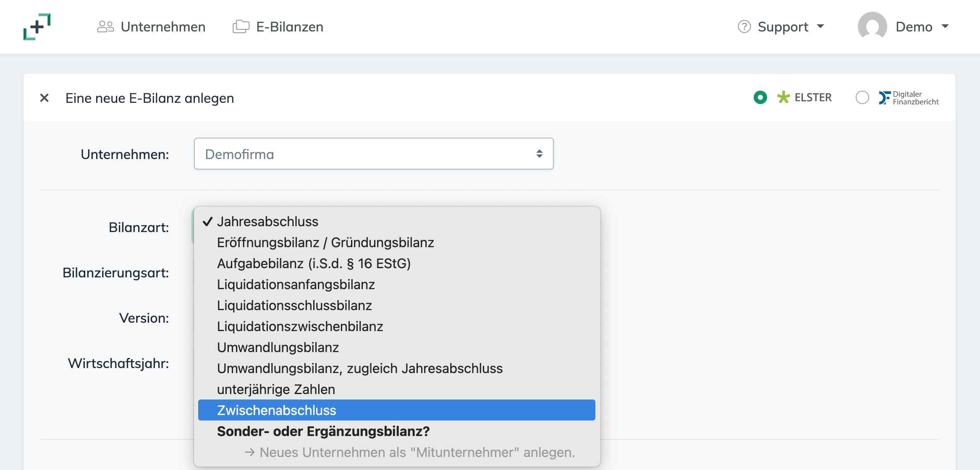
Task: Pick the checked Jahresabschluss entry
Action: 267,222
